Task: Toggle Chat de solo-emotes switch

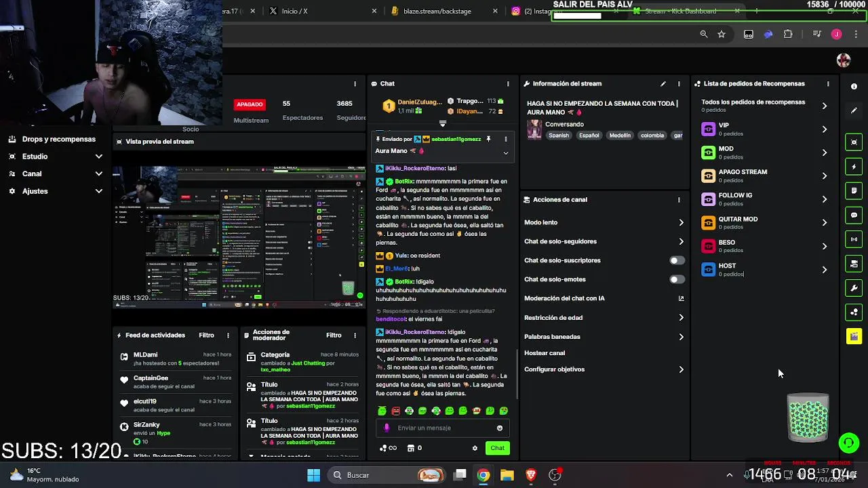Action: click(x=676, y=279)
